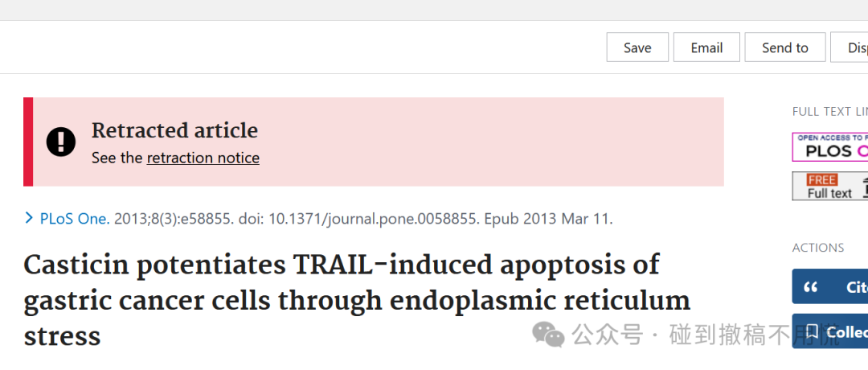Click the article title heading
Viewport: 868px width, 370px height.
pyautogui.click(x=357, y=301)
